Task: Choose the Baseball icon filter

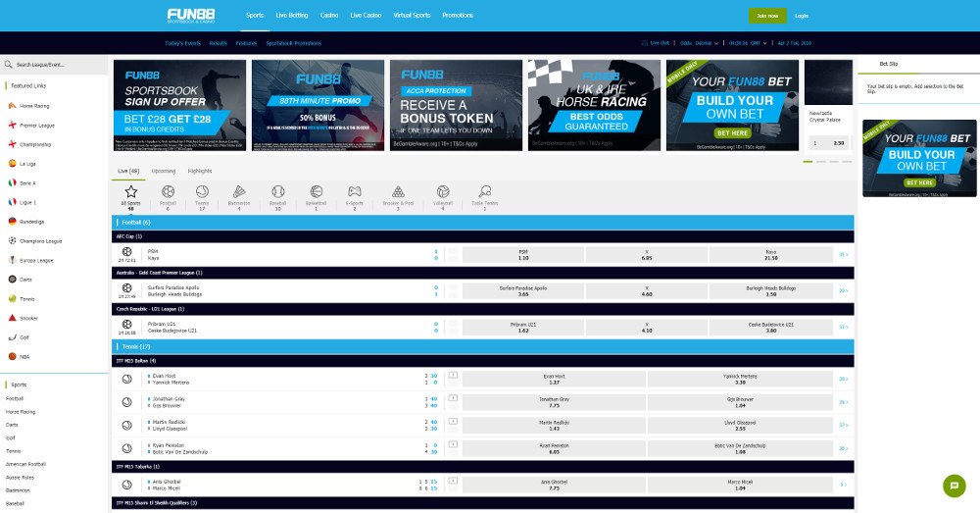Action: click(x=278, y=191)
